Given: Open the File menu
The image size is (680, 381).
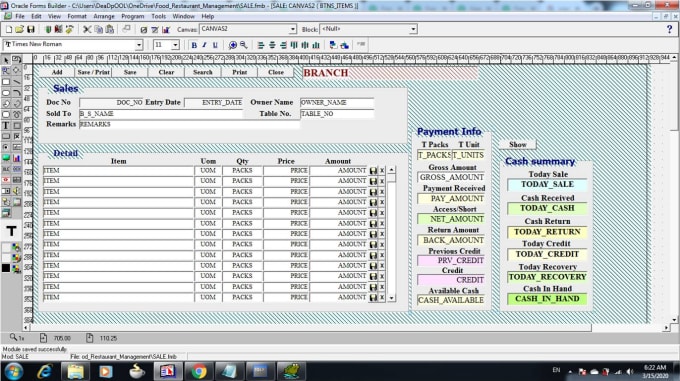Looking at the screenshot, I should point(20,16).
